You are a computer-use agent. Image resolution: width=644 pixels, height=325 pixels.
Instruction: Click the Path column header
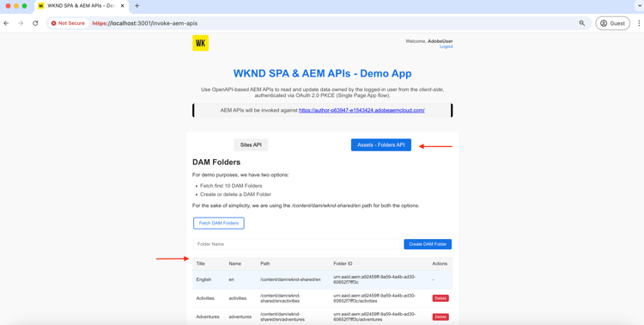(x=265, y=264)
